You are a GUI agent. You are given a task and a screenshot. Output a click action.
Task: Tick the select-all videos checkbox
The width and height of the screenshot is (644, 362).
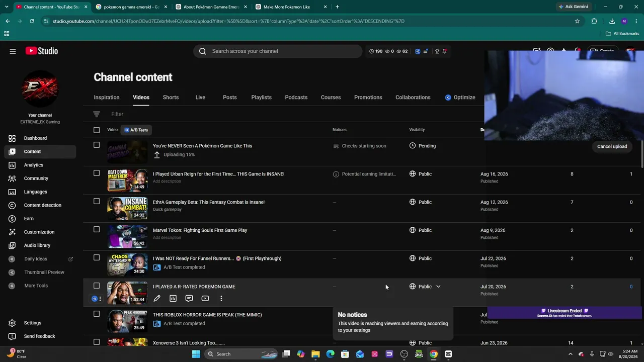tap(97, 130)
